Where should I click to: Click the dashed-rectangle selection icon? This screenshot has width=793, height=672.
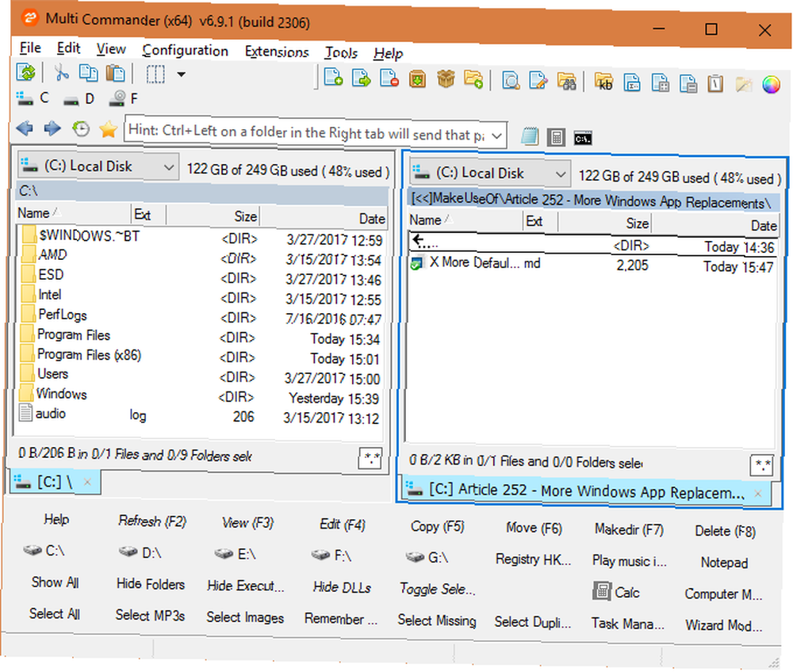pyautogui.click(x=155, y=74)
